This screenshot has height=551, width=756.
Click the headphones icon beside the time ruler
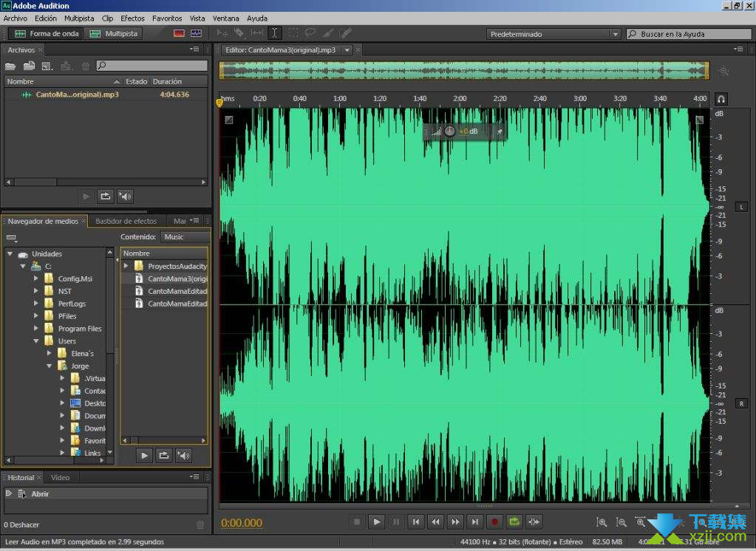pos(721,99)
